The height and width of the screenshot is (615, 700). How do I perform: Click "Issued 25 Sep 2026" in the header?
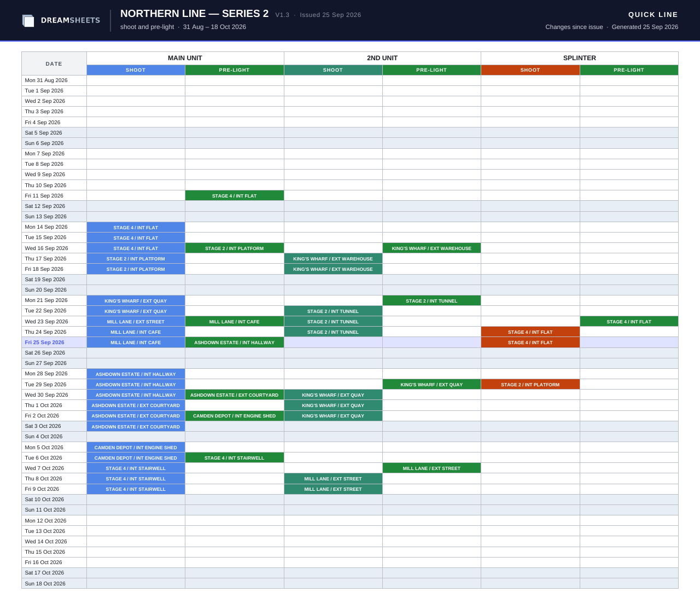pos(330,15)
